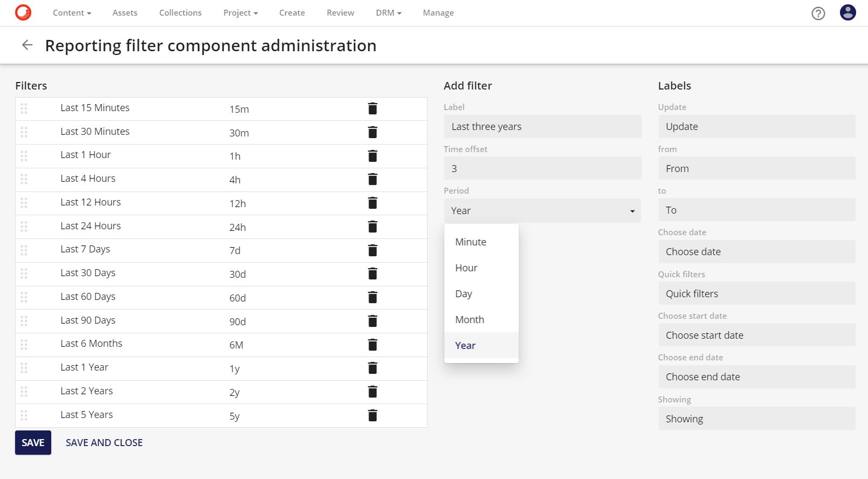The width and height of the screenshot is (868, 479).
Task: Grab the drag handle for Last 6 Months
Action: (24, 345)
